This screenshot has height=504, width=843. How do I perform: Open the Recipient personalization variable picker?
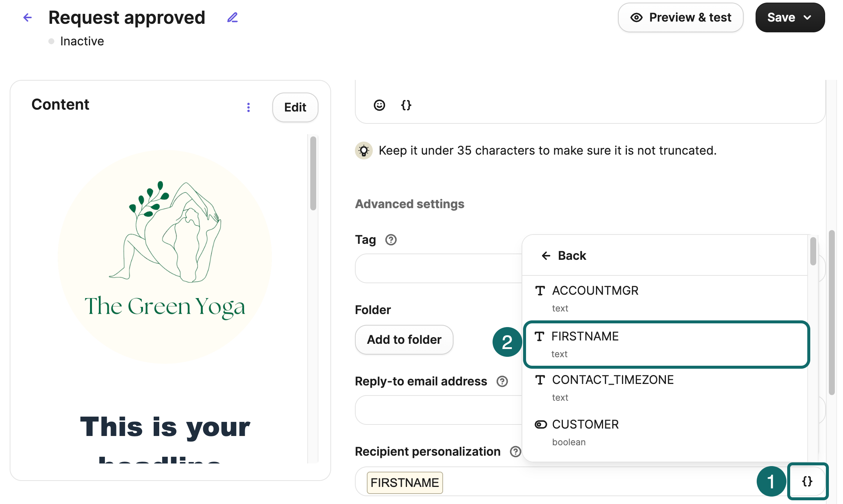point(807,481)
